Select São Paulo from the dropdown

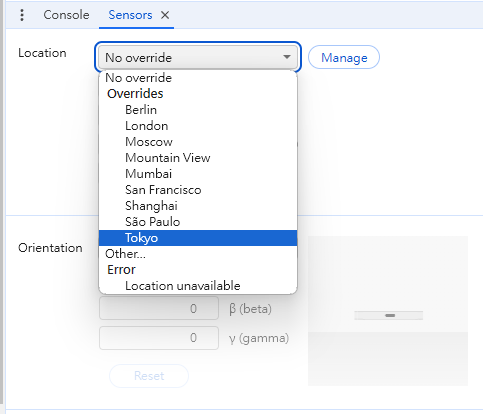point(198,222)
